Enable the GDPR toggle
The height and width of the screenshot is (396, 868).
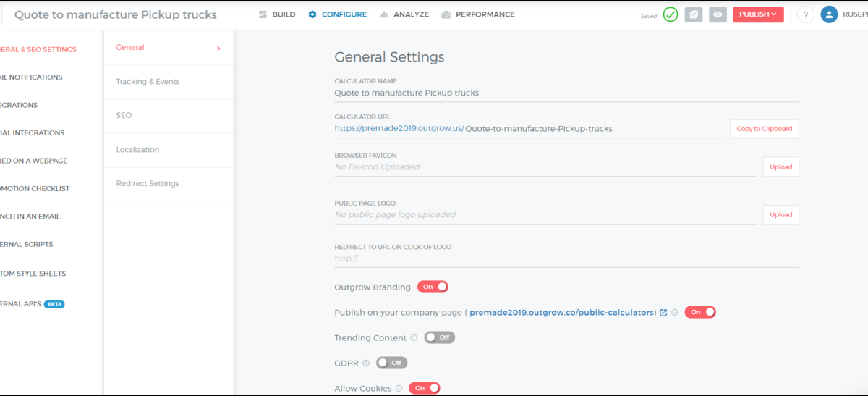coord(391,363)
